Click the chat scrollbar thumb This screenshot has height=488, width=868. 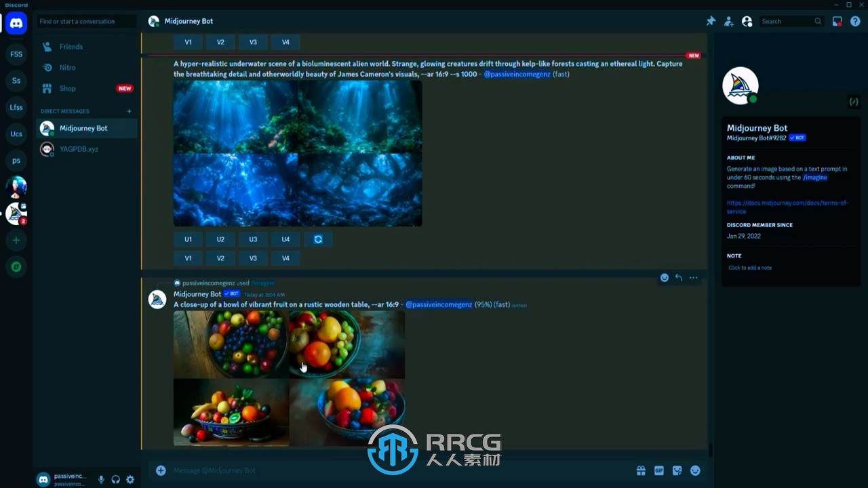pyautogui.click(x=710, y=451)
